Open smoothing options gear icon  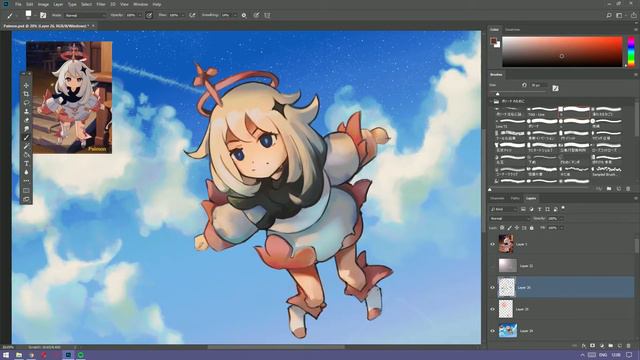coord(244,15)
